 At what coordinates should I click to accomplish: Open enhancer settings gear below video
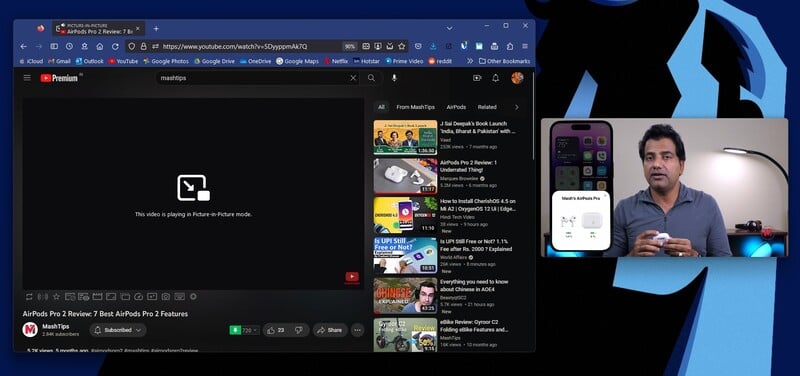pos(193,296)
